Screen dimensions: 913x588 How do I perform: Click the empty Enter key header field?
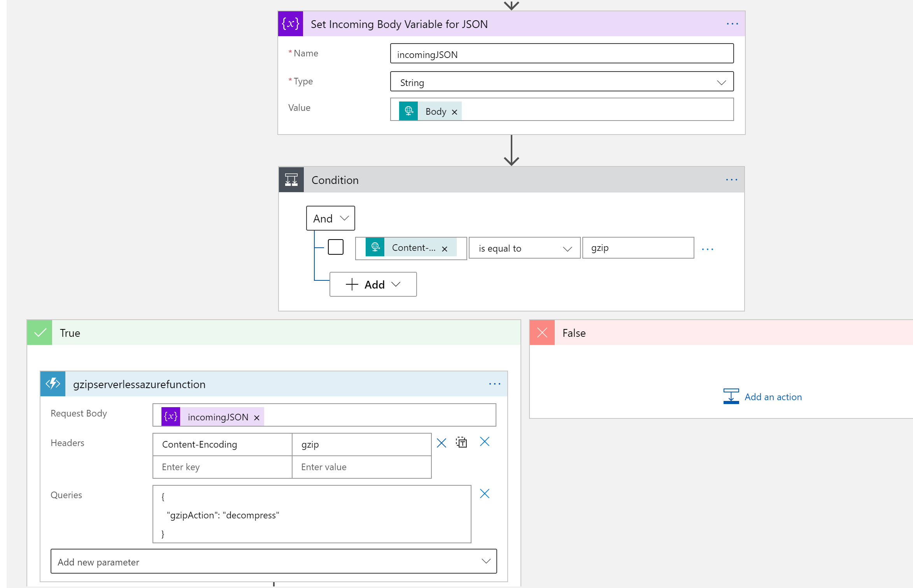click(x=223, y=467)
